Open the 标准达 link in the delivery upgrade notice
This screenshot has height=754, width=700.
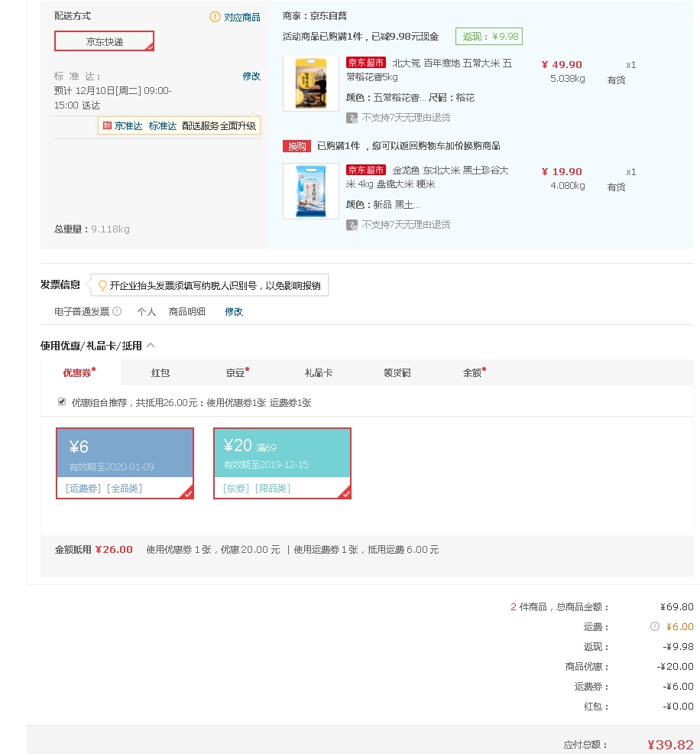pyautogui.click(x=162, y=126)
